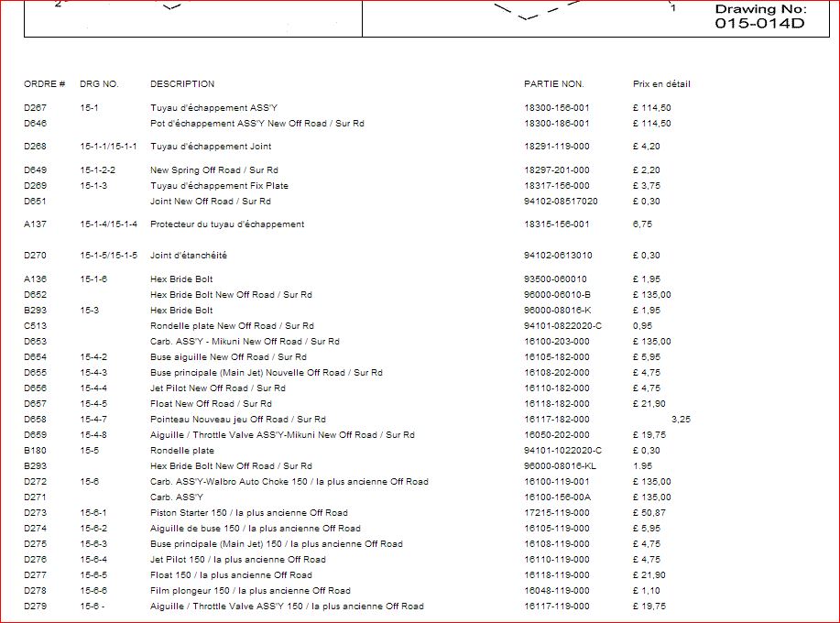Select the Joint d'étanchéité description
This screenshot has height=623, width=840.
tap(189, 256)
